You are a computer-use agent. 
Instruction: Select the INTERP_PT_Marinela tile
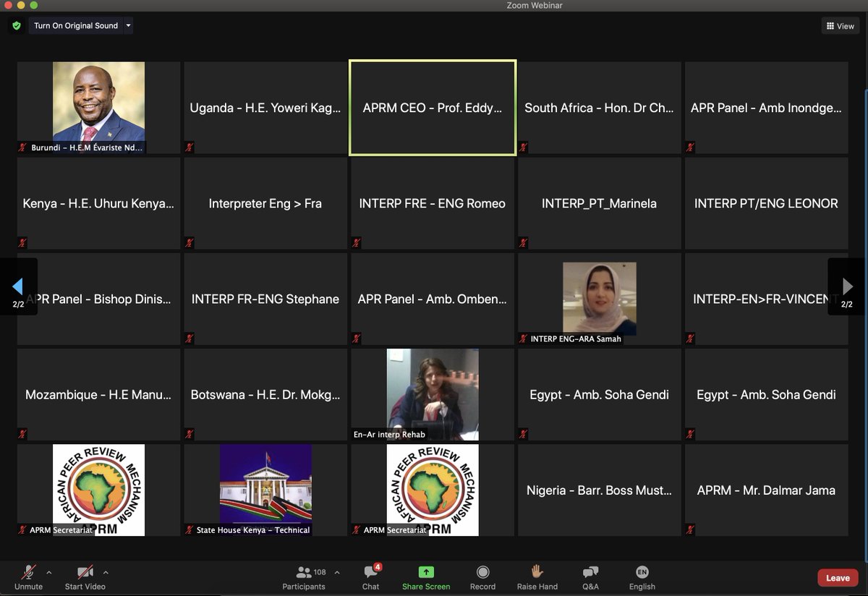tap(599, 203)
